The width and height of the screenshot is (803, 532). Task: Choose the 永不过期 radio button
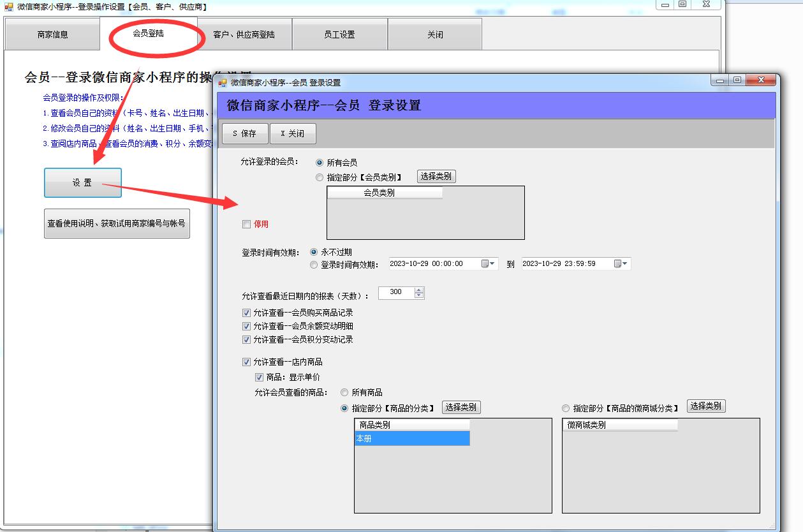[313, 252]
